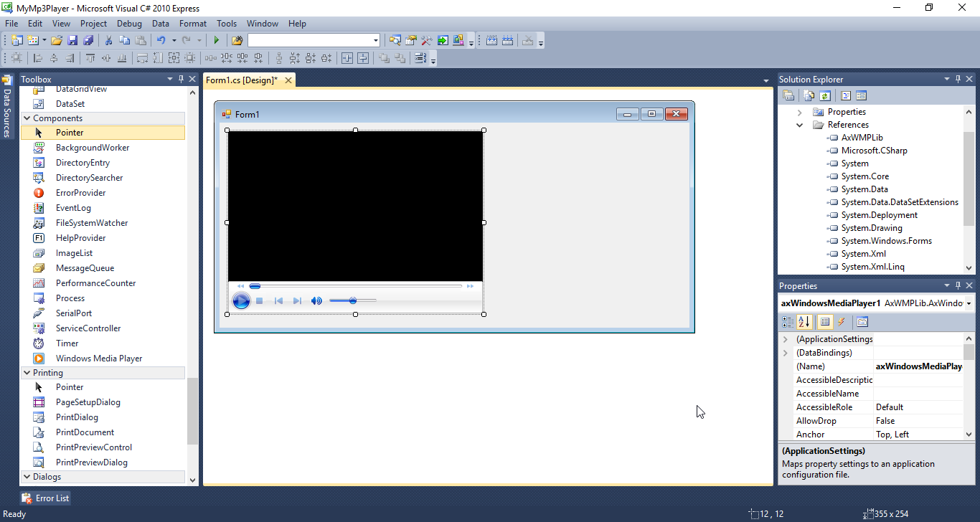This screenshot has width=980, height=522.
Task: Open the File menu
Action: pos(11,24)
